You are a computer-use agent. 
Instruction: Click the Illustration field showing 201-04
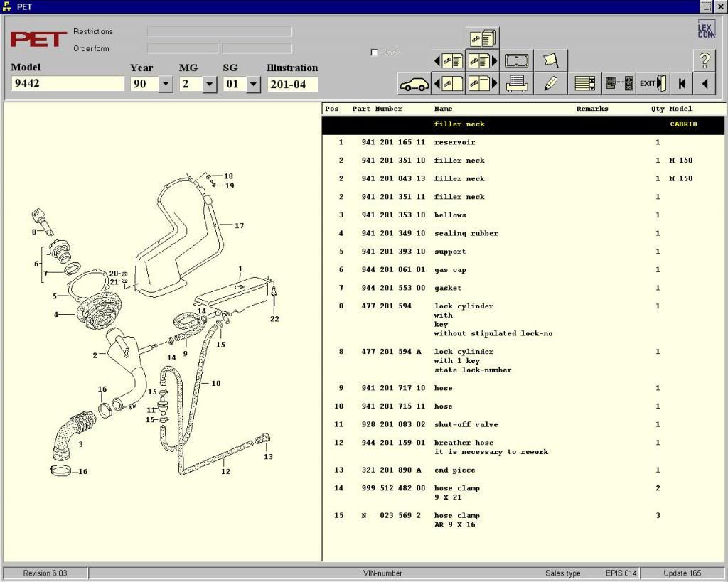[292, 85]
